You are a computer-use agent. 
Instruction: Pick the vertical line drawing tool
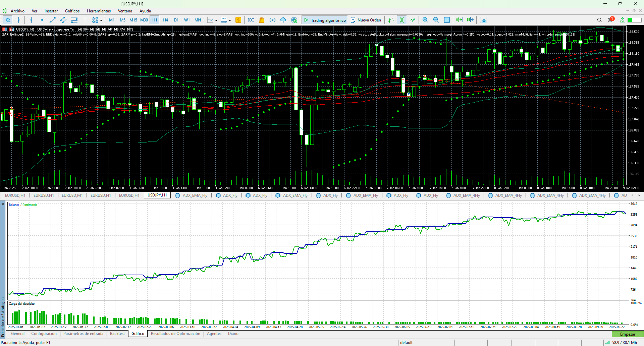coord(32,20)
